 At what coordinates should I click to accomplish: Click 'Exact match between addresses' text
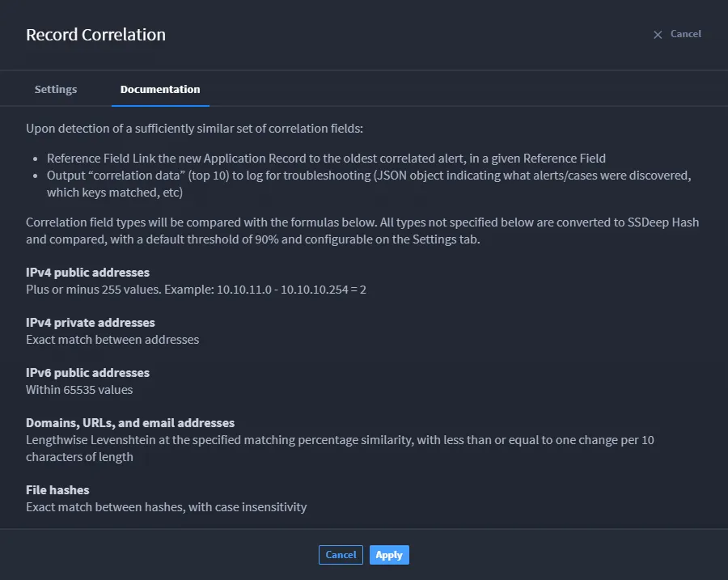[112, 340]
